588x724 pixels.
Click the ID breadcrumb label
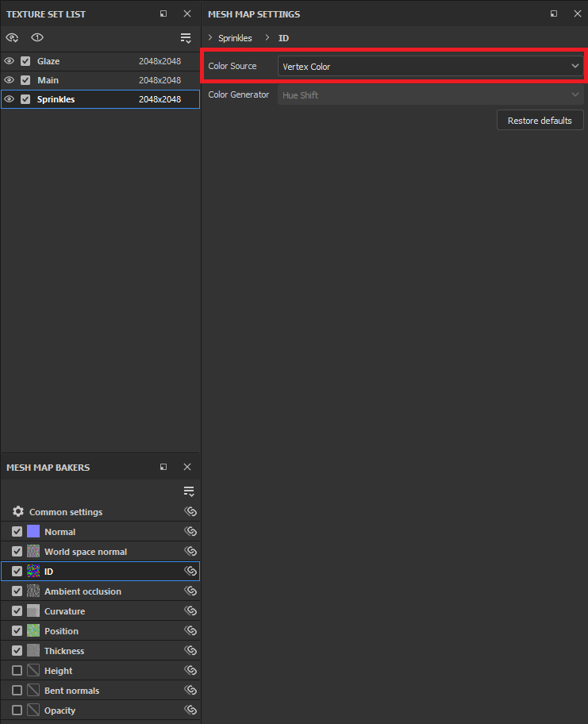coord(283,38)
